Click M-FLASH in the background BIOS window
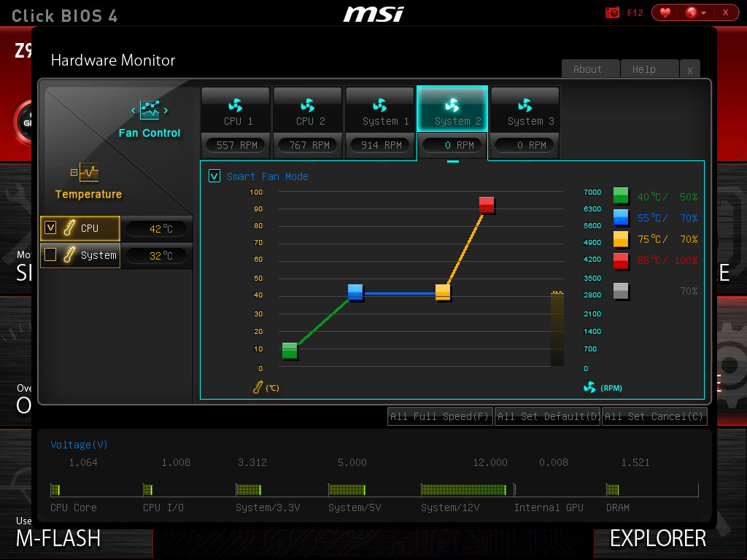 58,539
